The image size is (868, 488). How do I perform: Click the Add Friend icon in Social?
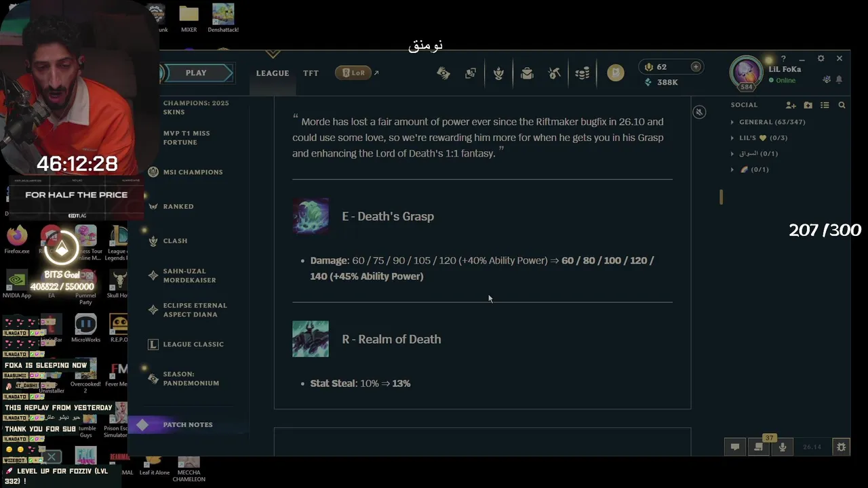(x=791, y=105)
